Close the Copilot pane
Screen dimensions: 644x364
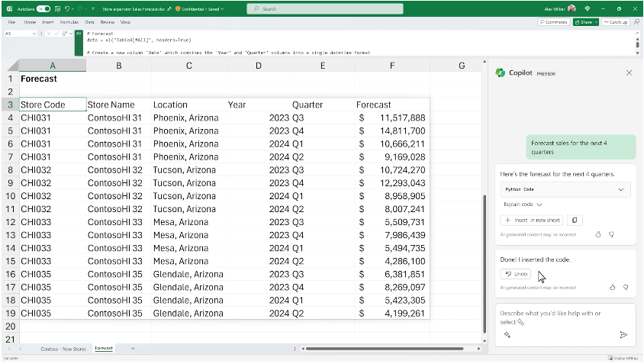click(x=629, y=73)
